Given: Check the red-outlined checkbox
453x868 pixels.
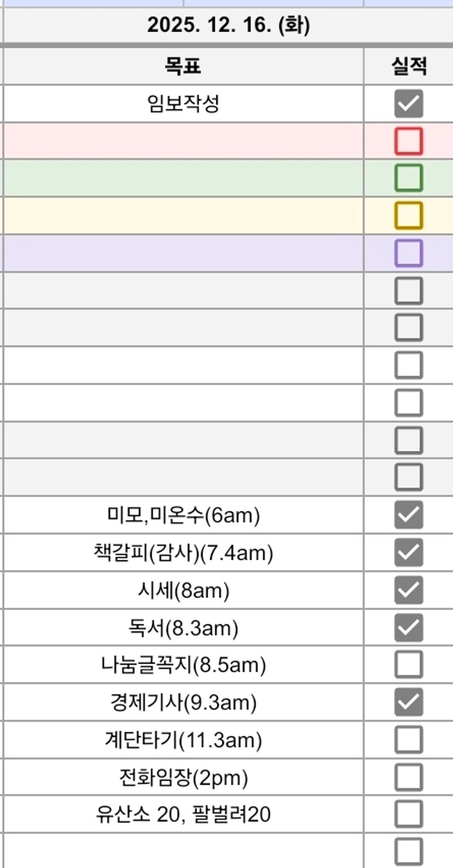Looking at the screenshot, I should (x=408, y=141).
